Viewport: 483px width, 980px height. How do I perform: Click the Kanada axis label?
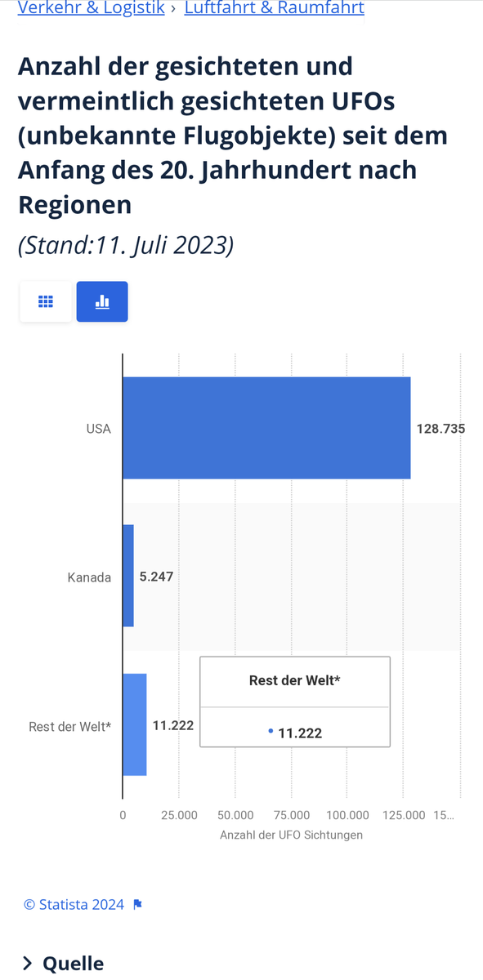pyautogui.click(x=89, y=577)
